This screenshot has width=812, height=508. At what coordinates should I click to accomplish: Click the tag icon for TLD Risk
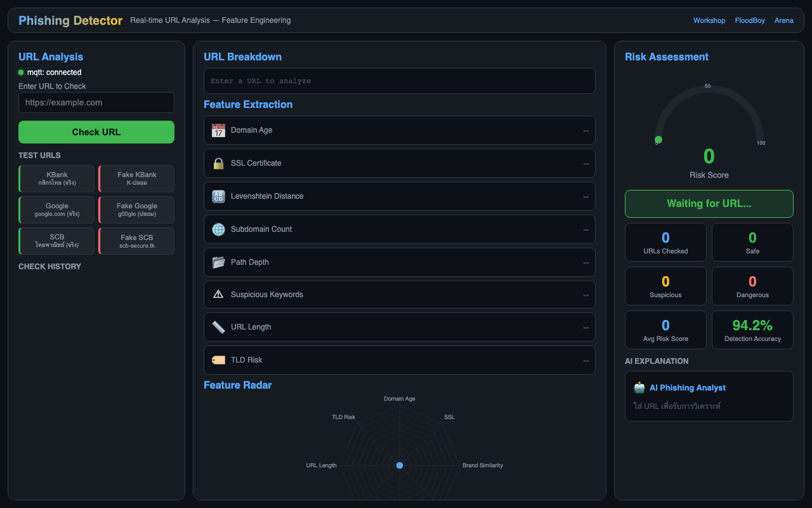tap(218, 360)
